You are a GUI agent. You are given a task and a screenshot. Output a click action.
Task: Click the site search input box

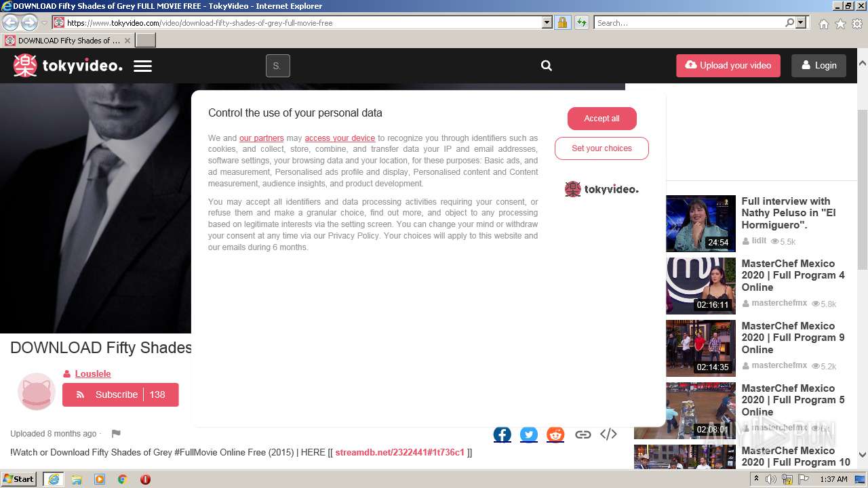277,66
